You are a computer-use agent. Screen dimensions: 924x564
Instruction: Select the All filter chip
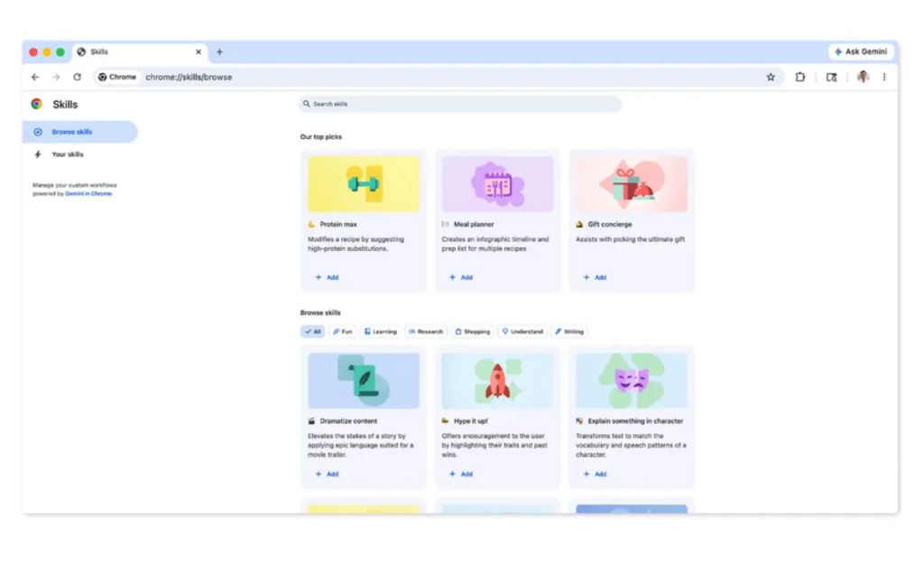(x=312, y=332)
